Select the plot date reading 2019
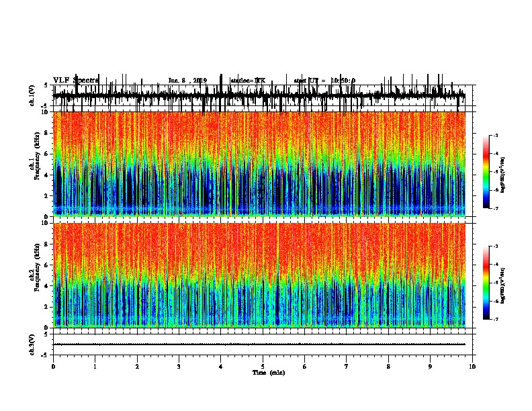Image resolution: width=532 pixels, height=411 pixels. click(x=200, y=81)
